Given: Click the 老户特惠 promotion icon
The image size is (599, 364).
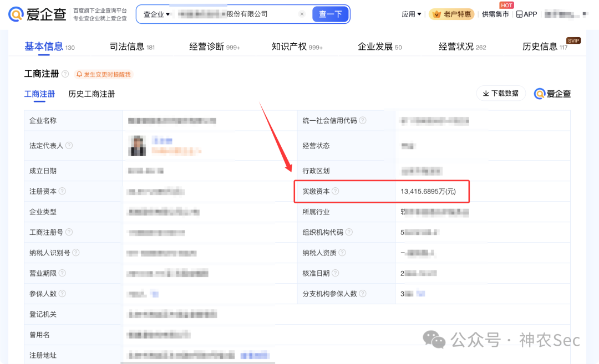Looking at the screenshot, I should click(436, 14).
